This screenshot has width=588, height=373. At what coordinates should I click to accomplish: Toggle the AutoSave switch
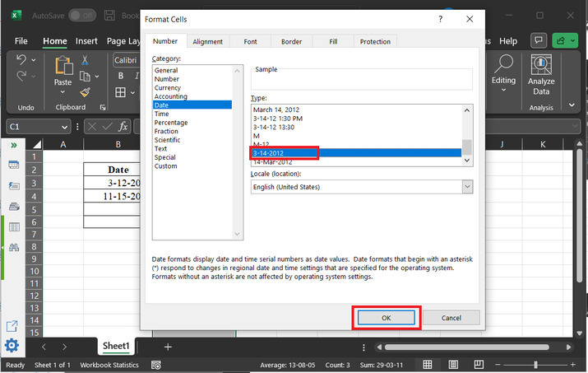pyautogui.click(x=81, y=15)
